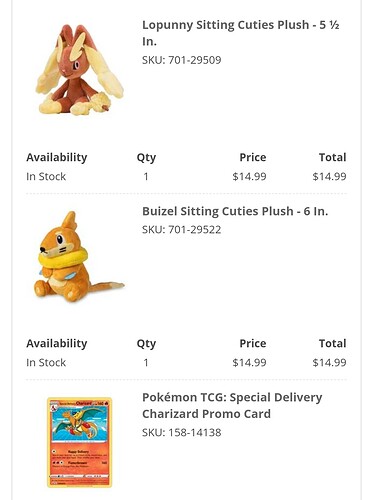Viewport: 372px width, 500px height.
Task: Select the SKU 701-29509 text
Action: point(182,60)
